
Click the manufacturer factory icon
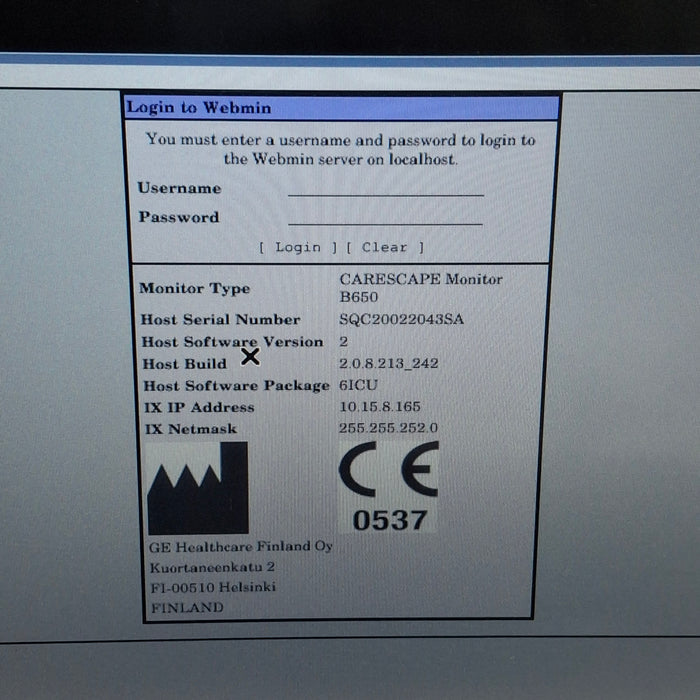(198, 488)
